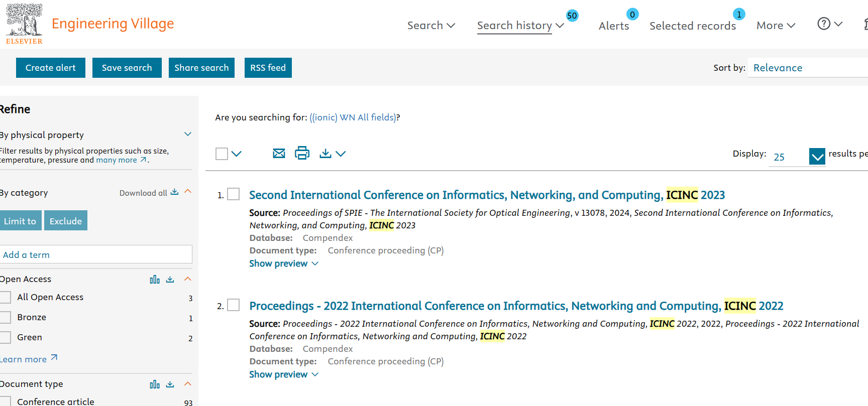
Task: Click the Download all link text
Action: coord(143,193)
